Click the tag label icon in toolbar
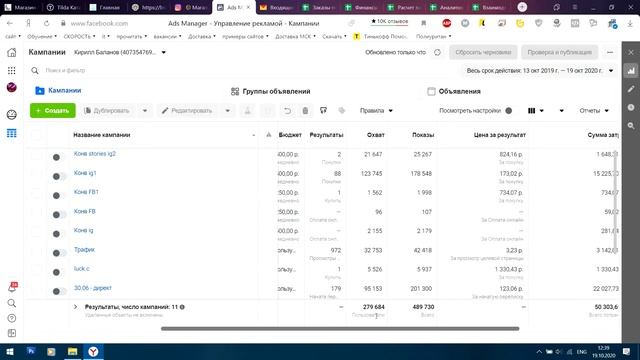The width and height of the screenshot is (640, 360). 342,111
